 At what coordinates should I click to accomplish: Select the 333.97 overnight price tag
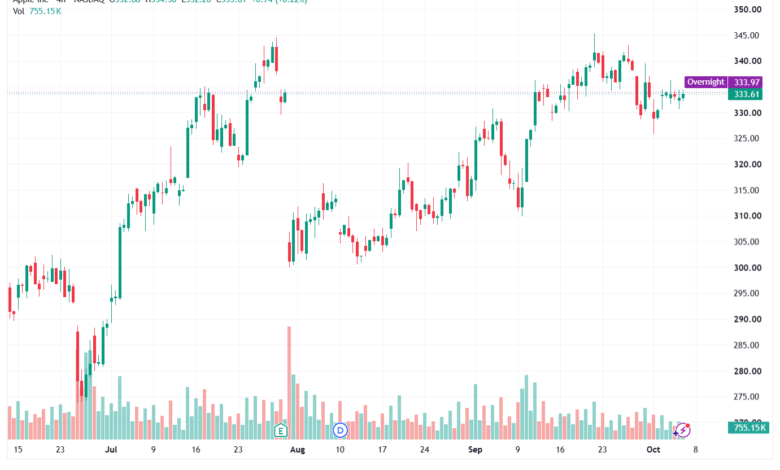coord(745,82)
